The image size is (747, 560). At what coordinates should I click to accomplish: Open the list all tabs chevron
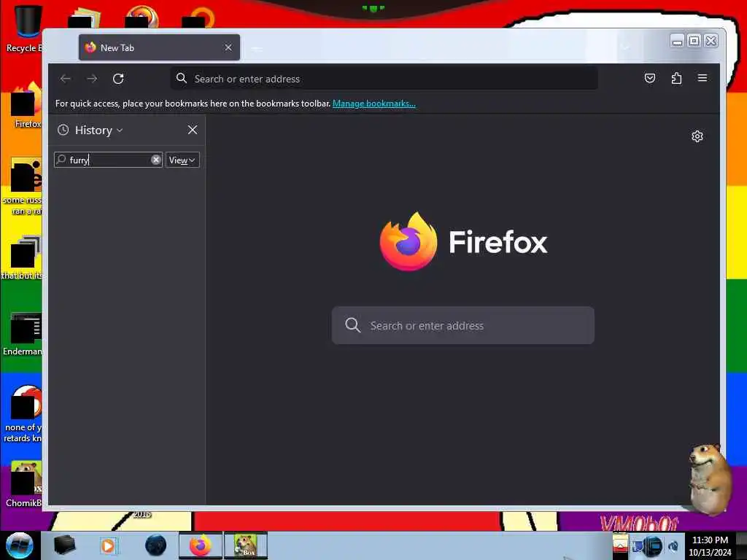click(625, 47)
